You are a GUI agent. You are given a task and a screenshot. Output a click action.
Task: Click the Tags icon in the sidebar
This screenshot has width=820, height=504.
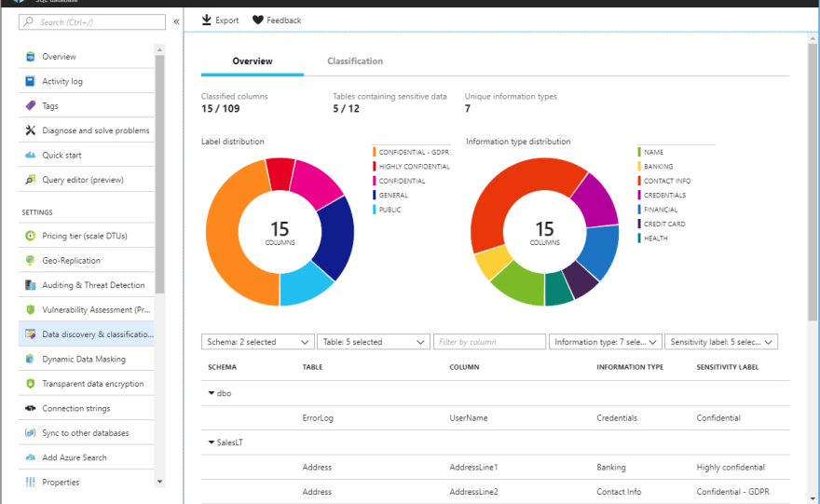click(31, 106)
